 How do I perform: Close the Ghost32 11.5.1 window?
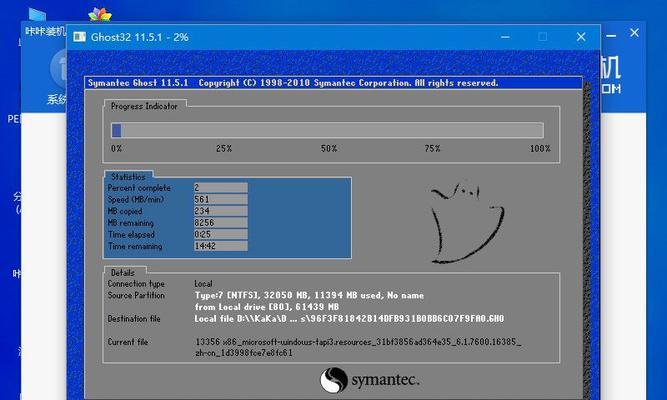point(581,37)
